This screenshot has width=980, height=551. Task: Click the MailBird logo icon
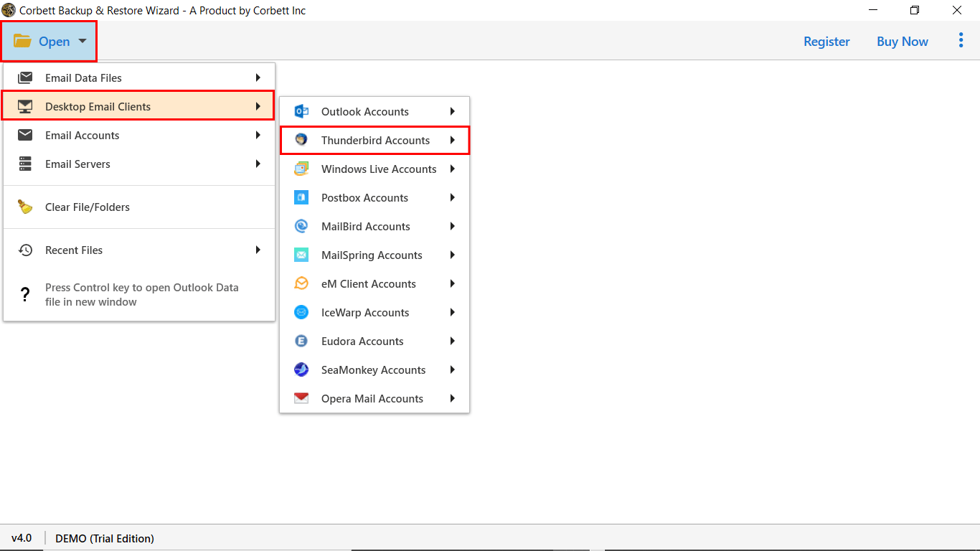tap(301, 226)
